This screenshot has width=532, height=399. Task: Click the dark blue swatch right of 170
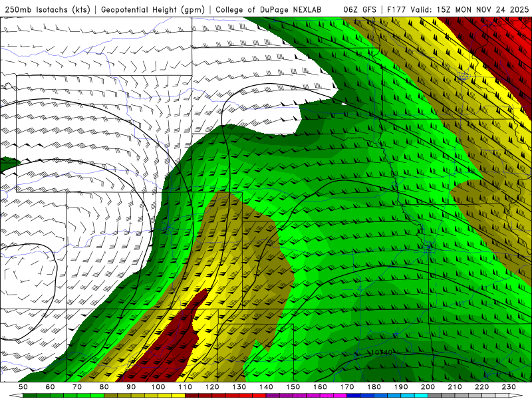(354, 396)
